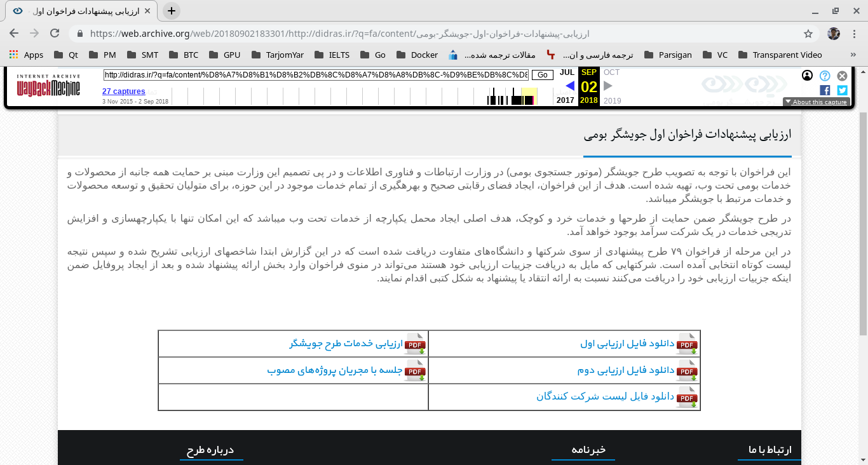Image resolution: width=868 pixels, height=465 pixels.
Task: Click footer heading درباره طرح
Action: 210,450
